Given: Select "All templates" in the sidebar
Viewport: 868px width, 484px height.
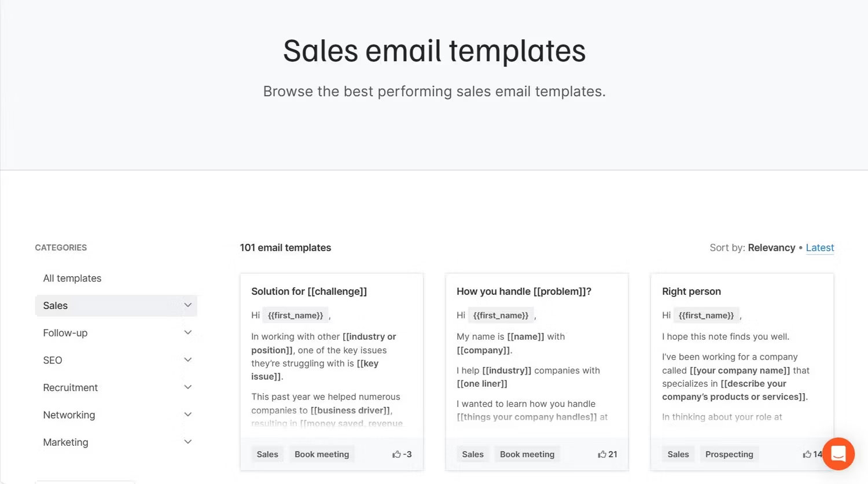Looking at the screenshot, I should point(72,278).
